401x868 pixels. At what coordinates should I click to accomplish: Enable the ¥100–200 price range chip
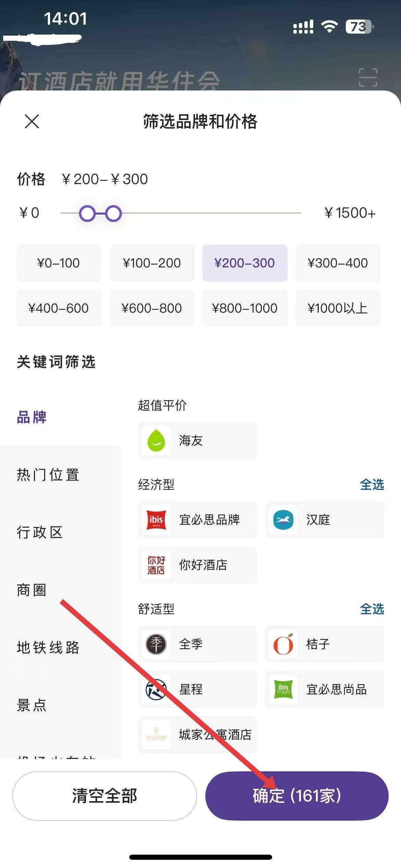point(151,263)
